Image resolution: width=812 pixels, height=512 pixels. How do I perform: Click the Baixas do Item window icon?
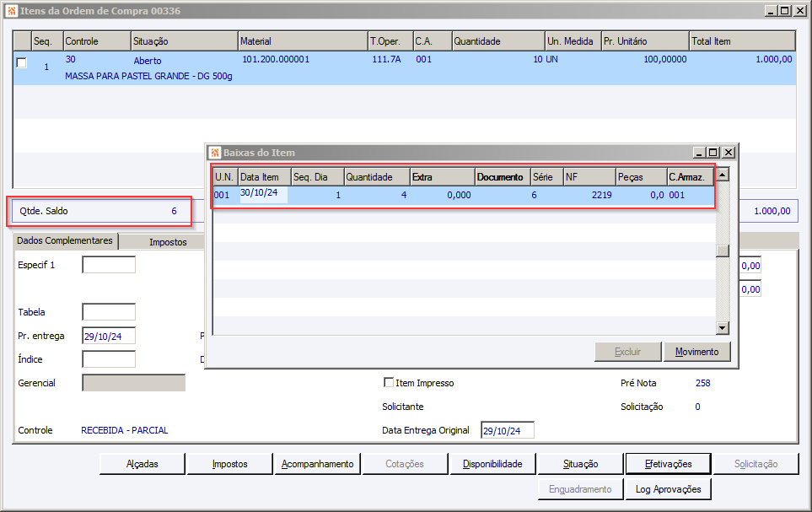215,153
